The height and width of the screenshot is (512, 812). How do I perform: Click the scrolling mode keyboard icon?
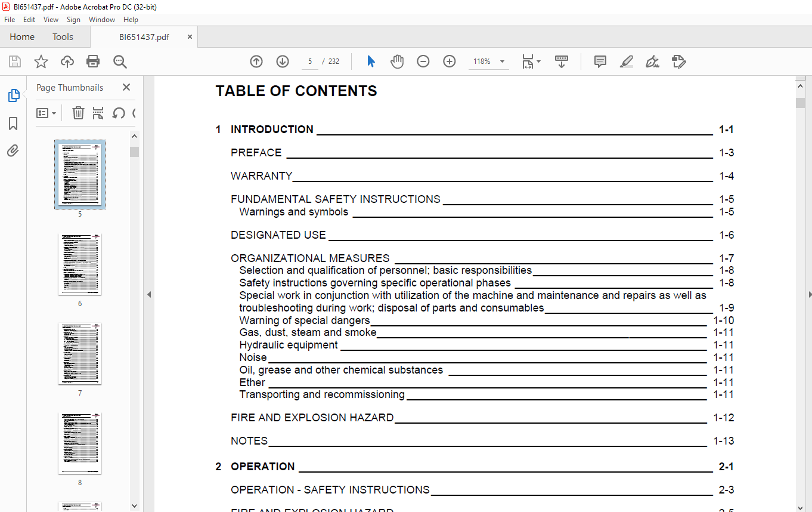[x=562, y=61]
